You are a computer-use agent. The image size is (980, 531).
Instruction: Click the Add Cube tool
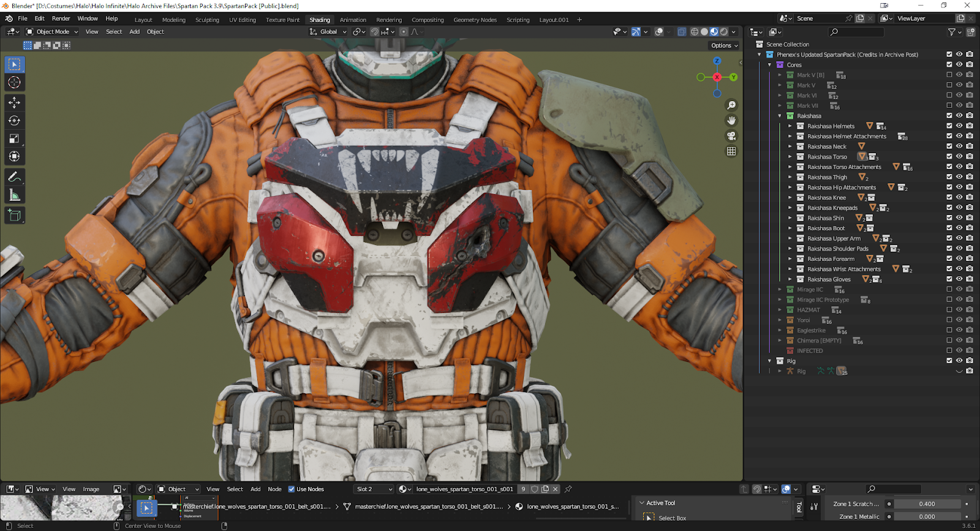tap(15, 216)
